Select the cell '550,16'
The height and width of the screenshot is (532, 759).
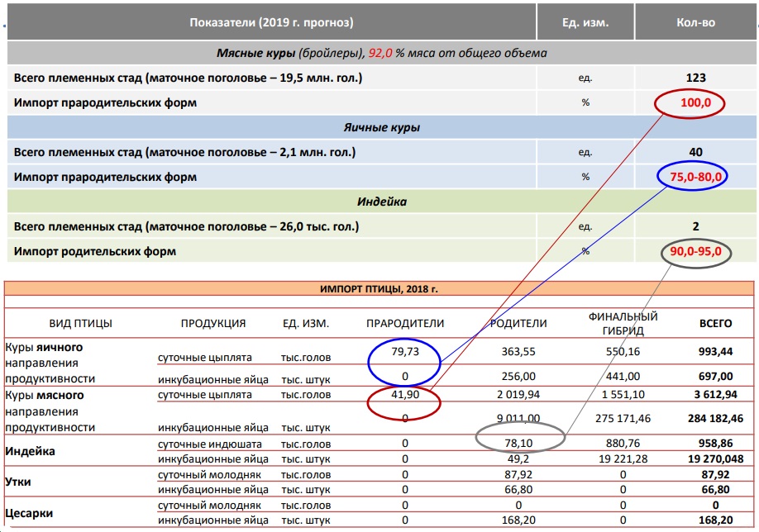pos(623,352)
